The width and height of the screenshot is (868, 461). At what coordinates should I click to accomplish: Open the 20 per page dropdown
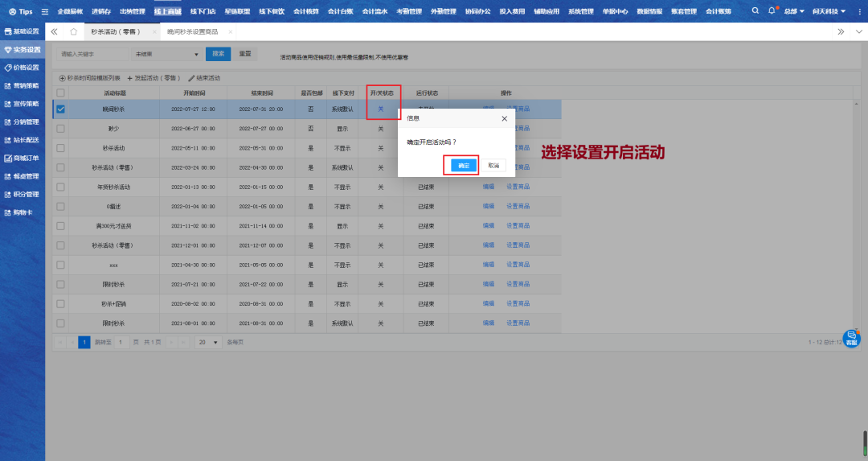coord(207,342)
